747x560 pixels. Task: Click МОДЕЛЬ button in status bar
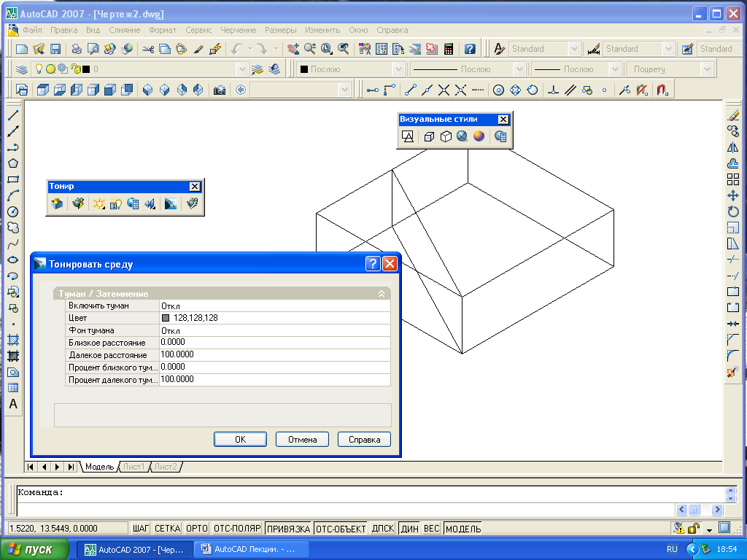(463, 528)
